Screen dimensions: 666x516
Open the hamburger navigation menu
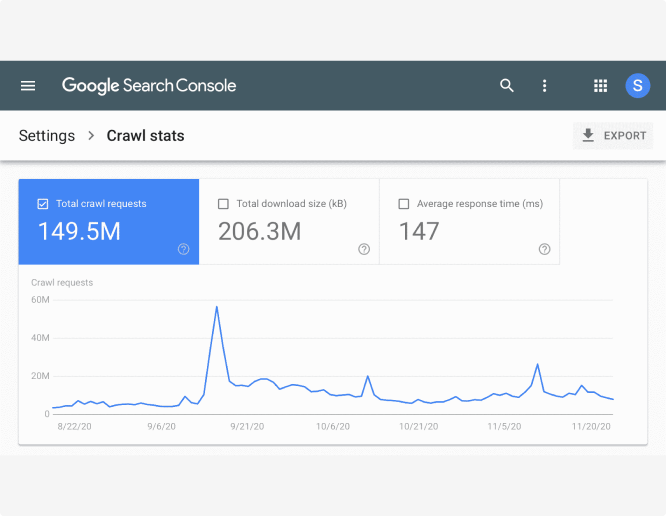pyautogui.click(x=28, y=86)
